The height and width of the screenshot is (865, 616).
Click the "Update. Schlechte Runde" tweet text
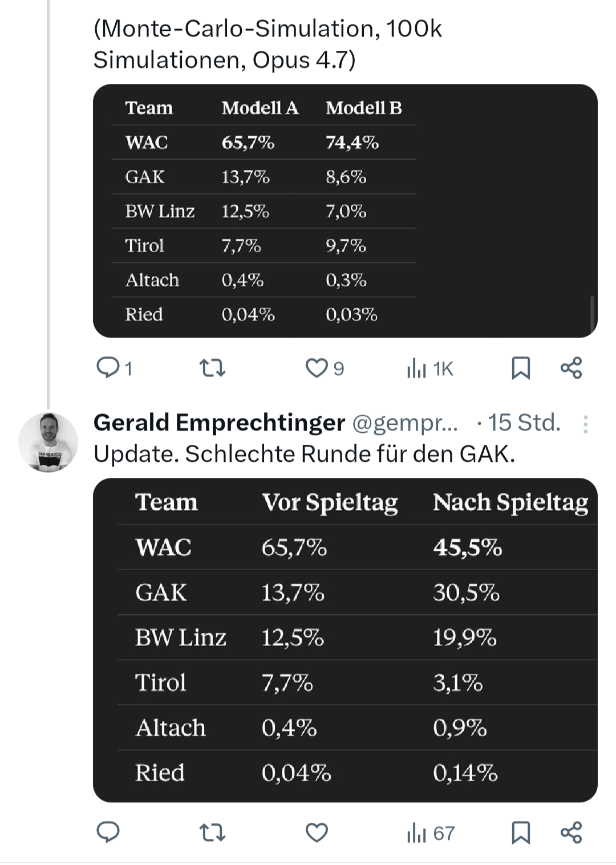coord(304,454)
